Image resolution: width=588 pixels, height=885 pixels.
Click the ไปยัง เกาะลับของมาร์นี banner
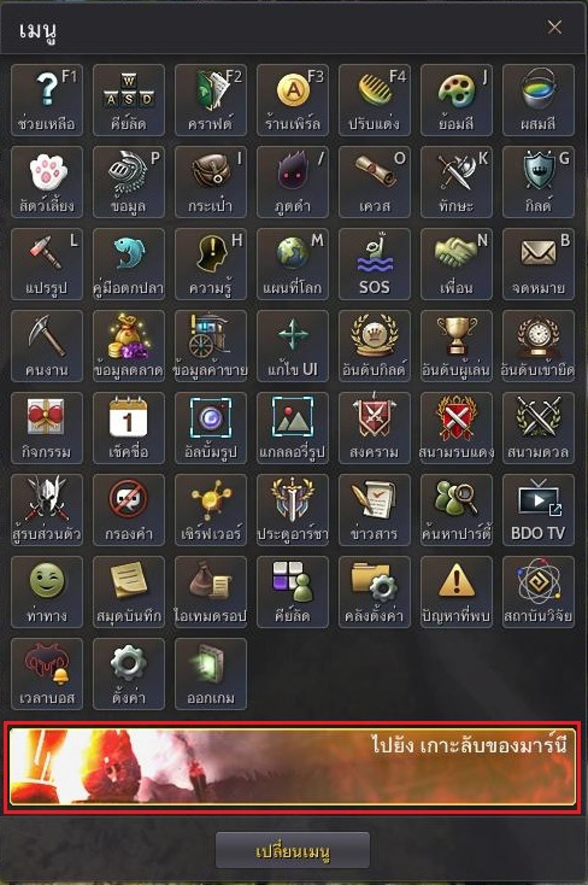click(x=292, y=767)
